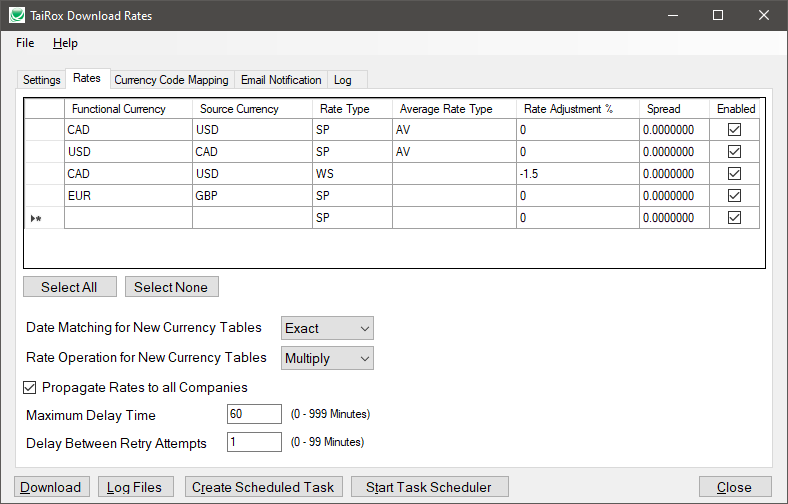Click row header of the EUR GBP row
This screenshot has width=788, height=504.
tap(44, 195)
